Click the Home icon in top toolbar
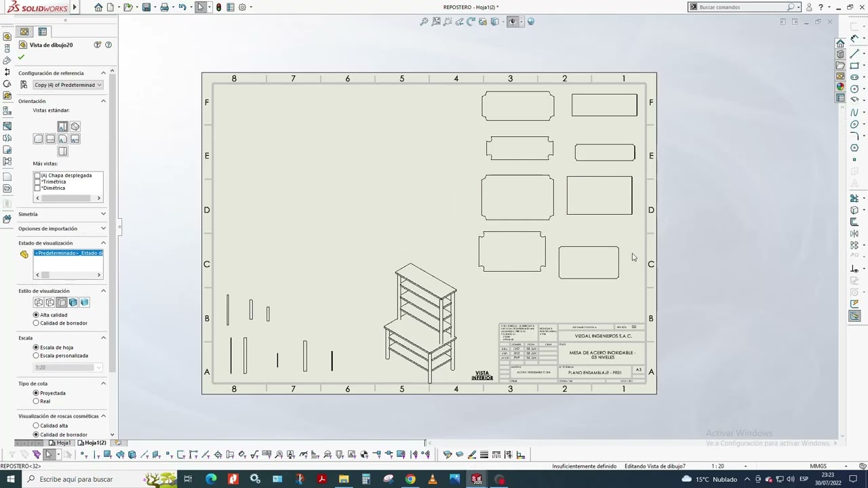Screen dimensions: 868x488 pyautogui.click(x=98, y=7)
